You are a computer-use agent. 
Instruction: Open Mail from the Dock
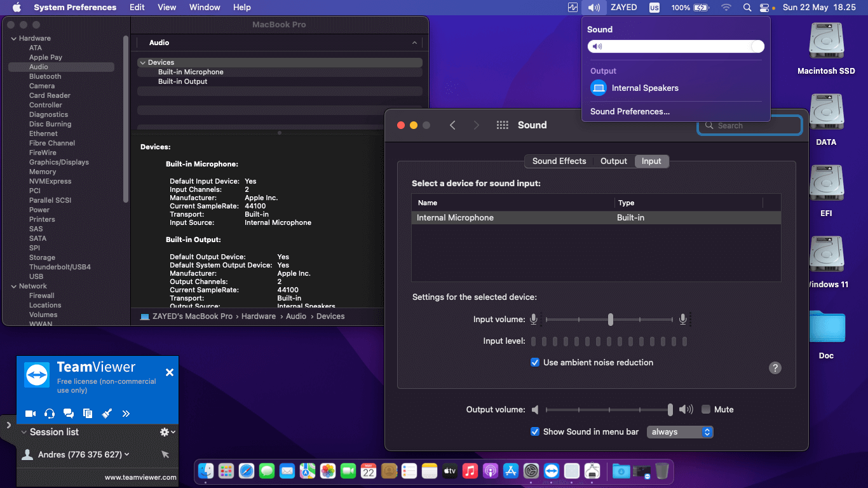[287, 471]
